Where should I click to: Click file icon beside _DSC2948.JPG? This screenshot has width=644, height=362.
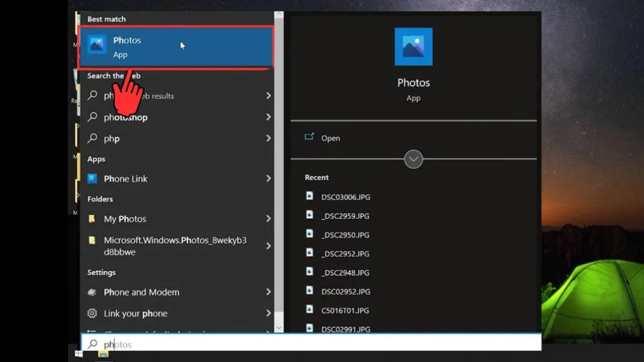pos(309,271)
